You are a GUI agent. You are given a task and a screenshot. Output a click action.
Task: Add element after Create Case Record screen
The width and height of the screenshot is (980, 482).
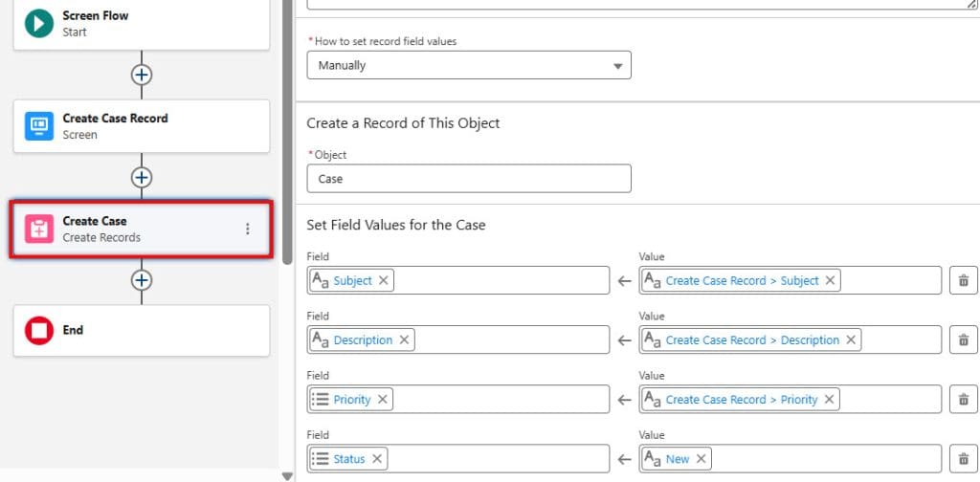[x=142, y=178]
